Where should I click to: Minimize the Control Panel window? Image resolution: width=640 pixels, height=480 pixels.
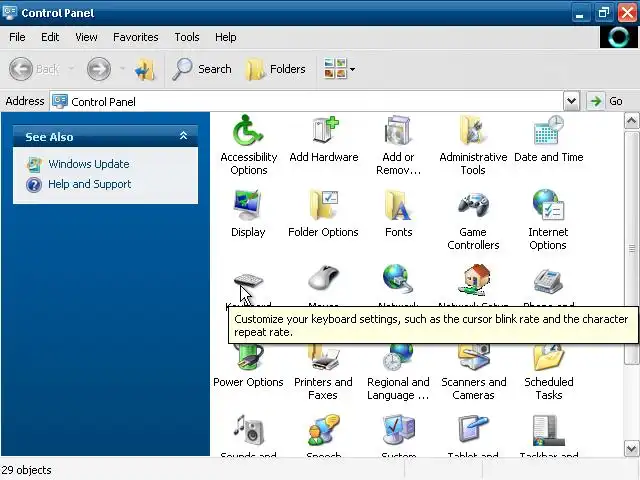[580, 12]
